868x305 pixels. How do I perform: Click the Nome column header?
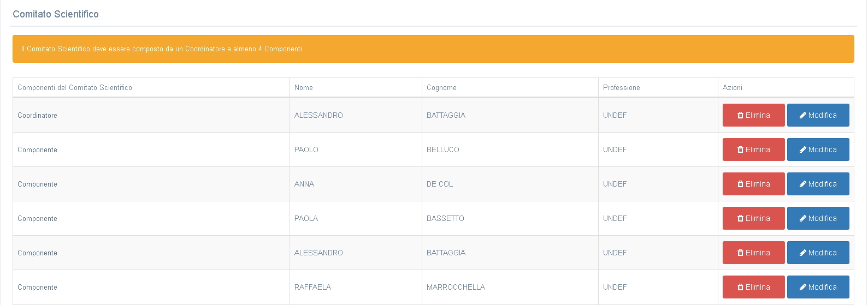tap(304, 87)
